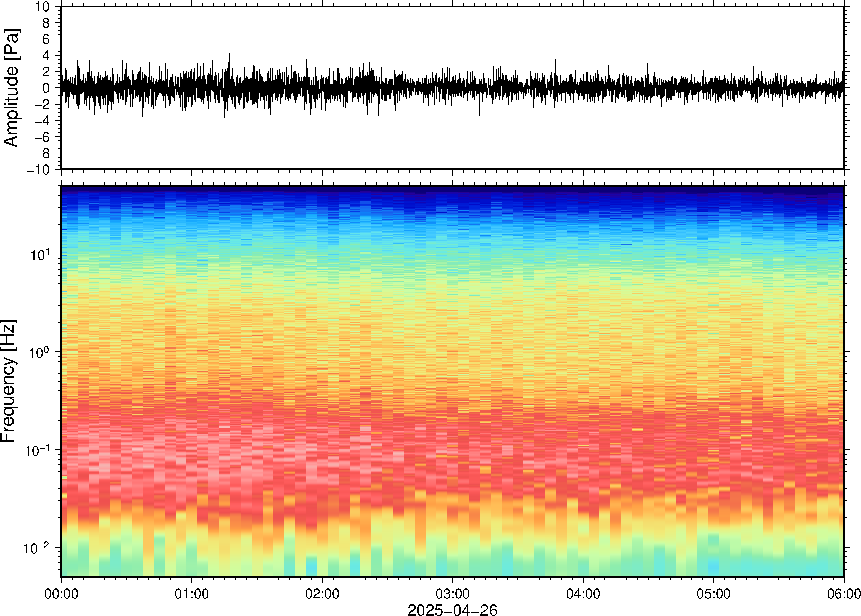Screen dimensions: 861x616
Task: Click the amplitude tick label '−4'
Action: 42,121
